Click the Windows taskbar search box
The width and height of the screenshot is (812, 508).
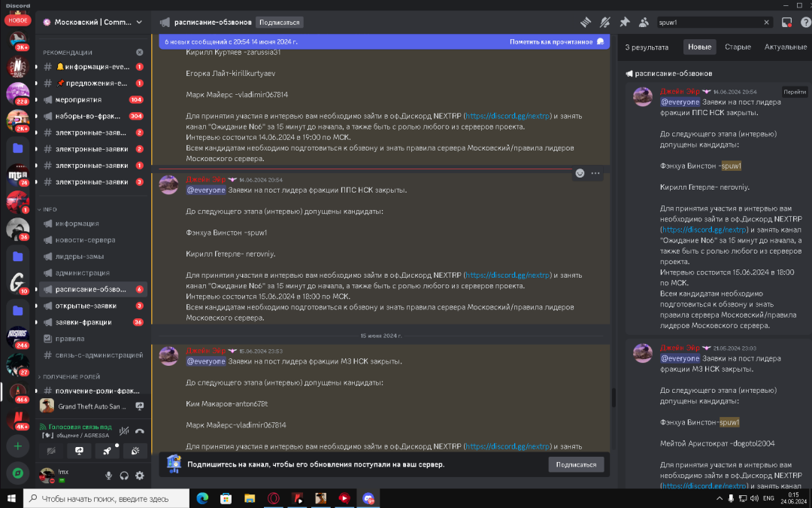click(106, 499)
